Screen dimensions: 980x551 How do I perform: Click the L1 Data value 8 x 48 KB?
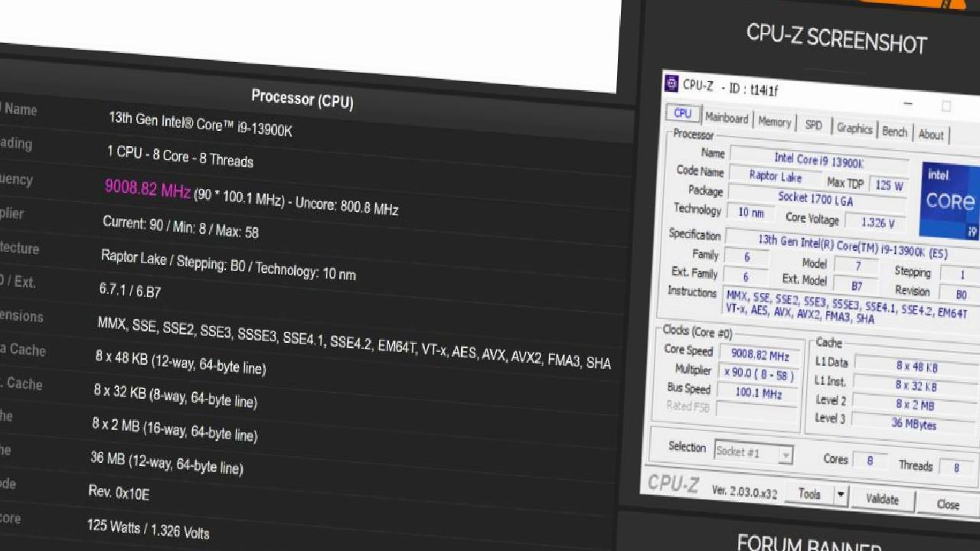coord(917,367)
